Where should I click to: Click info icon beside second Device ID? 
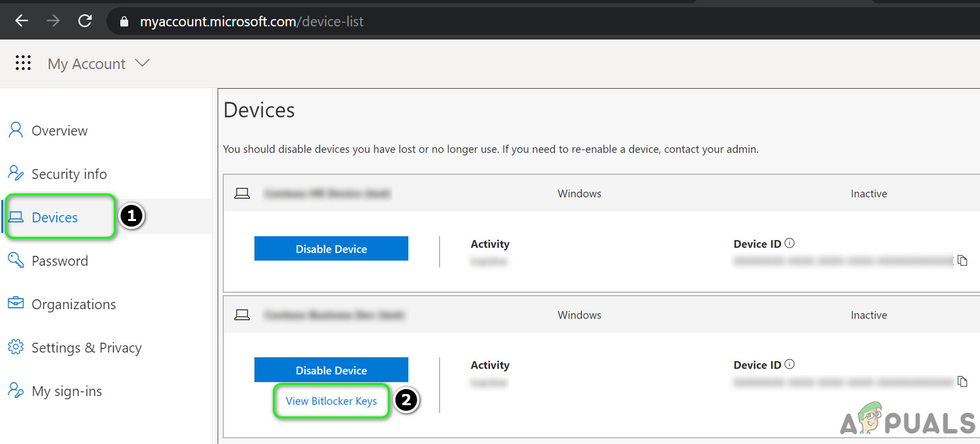[790, 364]
